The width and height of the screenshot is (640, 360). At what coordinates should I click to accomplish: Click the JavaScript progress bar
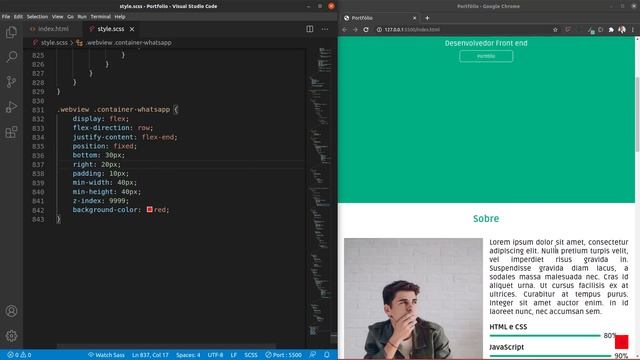pos(550,356)
